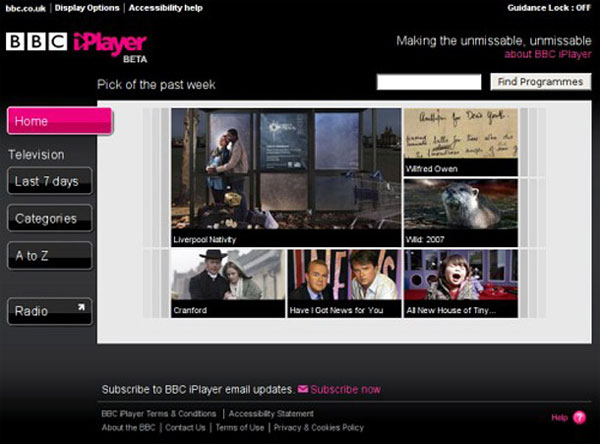Click the iPlayer Beta logo

[x=110, y=44]
